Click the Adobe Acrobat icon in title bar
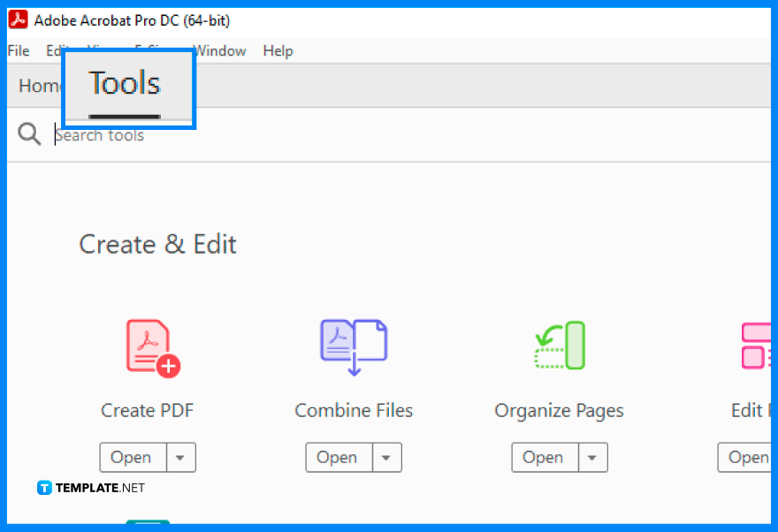The image size is (778, 532). [x=17, y=19]
